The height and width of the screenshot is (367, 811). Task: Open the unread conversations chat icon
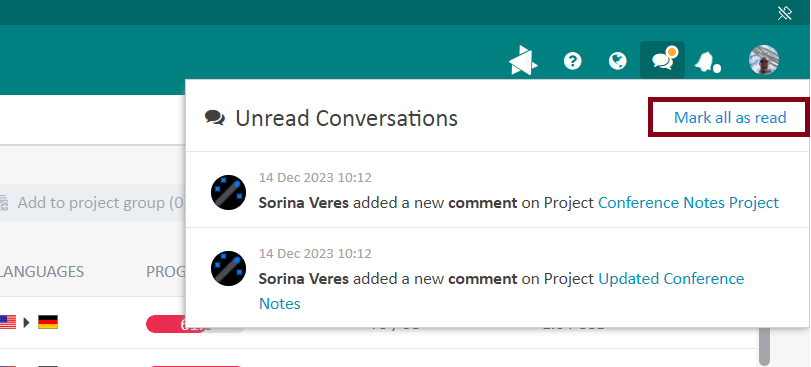663,60
